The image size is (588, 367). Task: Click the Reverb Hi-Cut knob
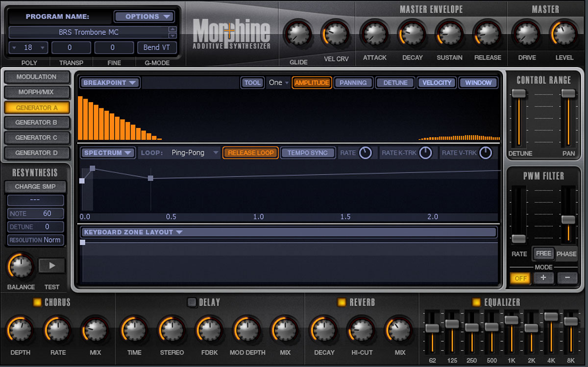coord(361,330)
